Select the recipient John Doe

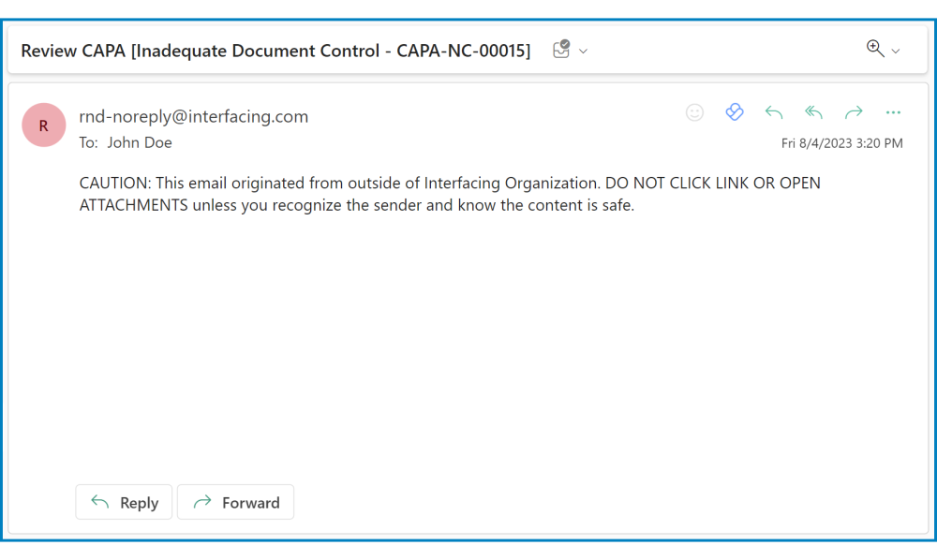[x=140, y=142]
